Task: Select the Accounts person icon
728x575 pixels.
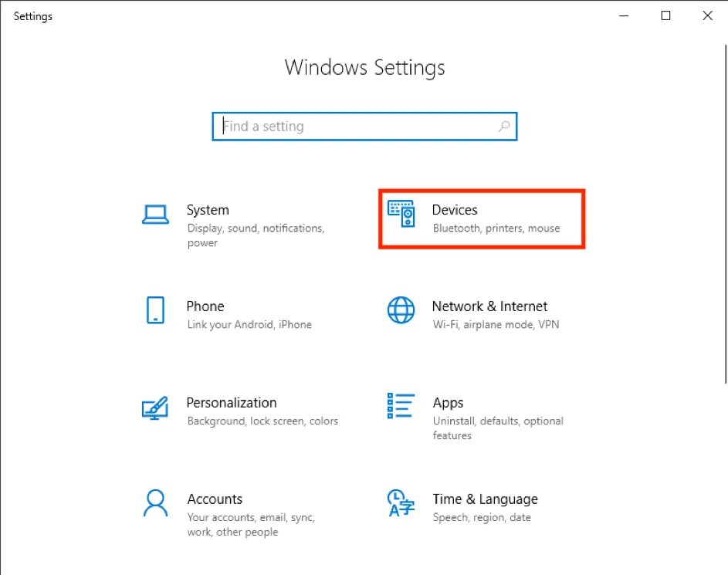Action: [155, 503]
